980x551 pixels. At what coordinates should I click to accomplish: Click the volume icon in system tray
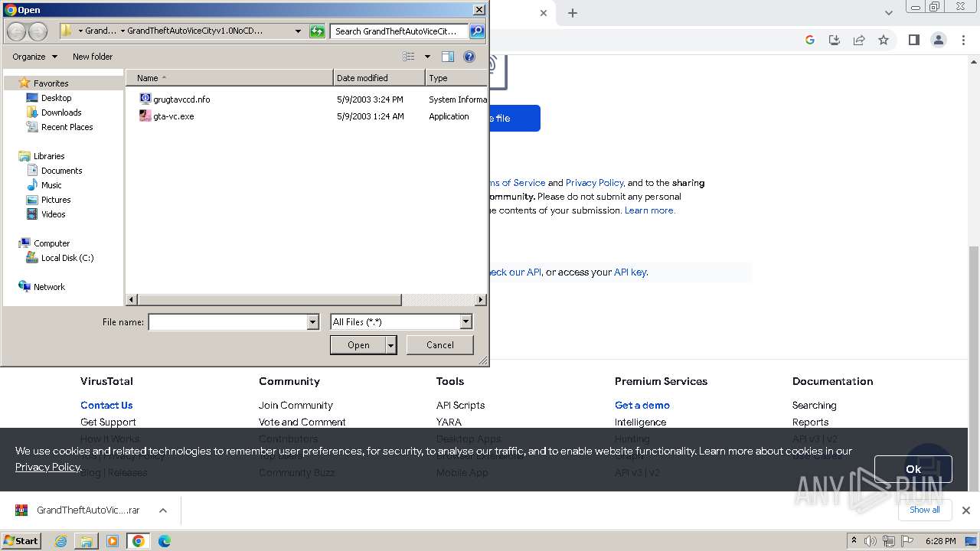pos(871,541)
